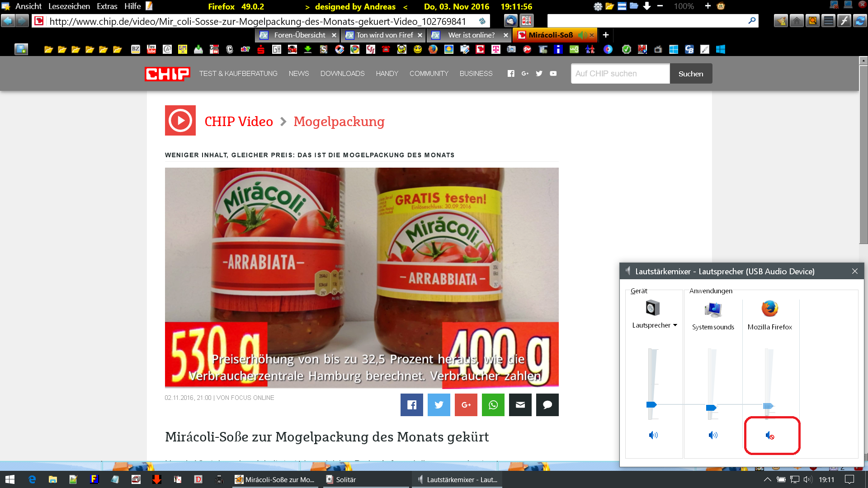This screenshot has width=868, height=488.
Task: Show hidden system tray icons
Action: (x=767, y=479)
